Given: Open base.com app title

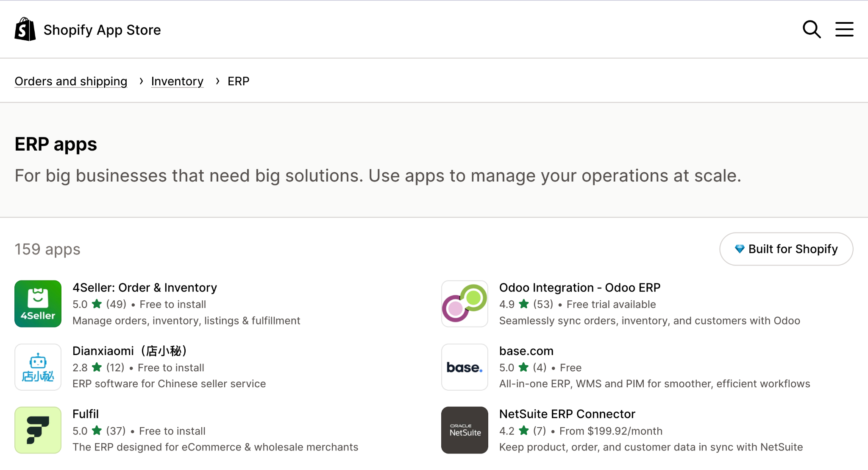Looking at the screenshot, I should [x=526, y=351].
